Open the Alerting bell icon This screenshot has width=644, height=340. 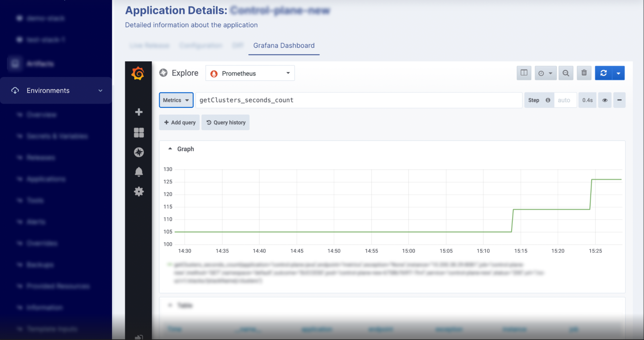pos(139,172)
